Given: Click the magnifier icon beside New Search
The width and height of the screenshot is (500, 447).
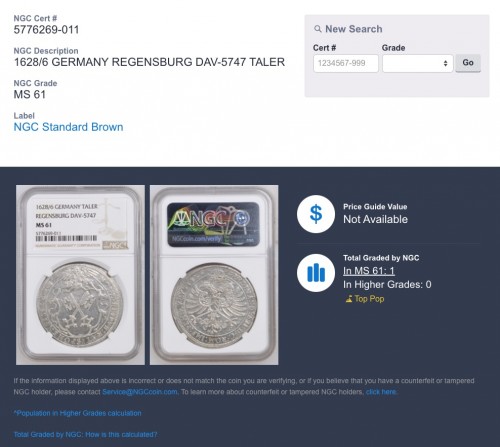Looking at the screenshot, I should (318, 29).
